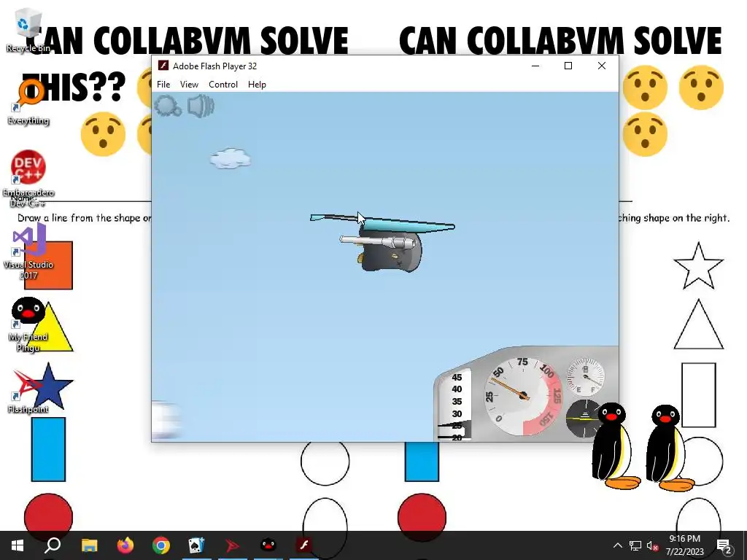Image resolution: width=747 pixels, height=560 pixels.
Task: Click the game's quality gear icon
Action: click(x=168, y=106)
